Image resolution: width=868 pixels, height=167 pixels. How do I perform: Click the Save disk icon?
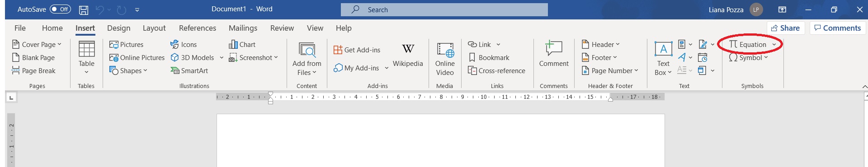[x=84, y=9]
